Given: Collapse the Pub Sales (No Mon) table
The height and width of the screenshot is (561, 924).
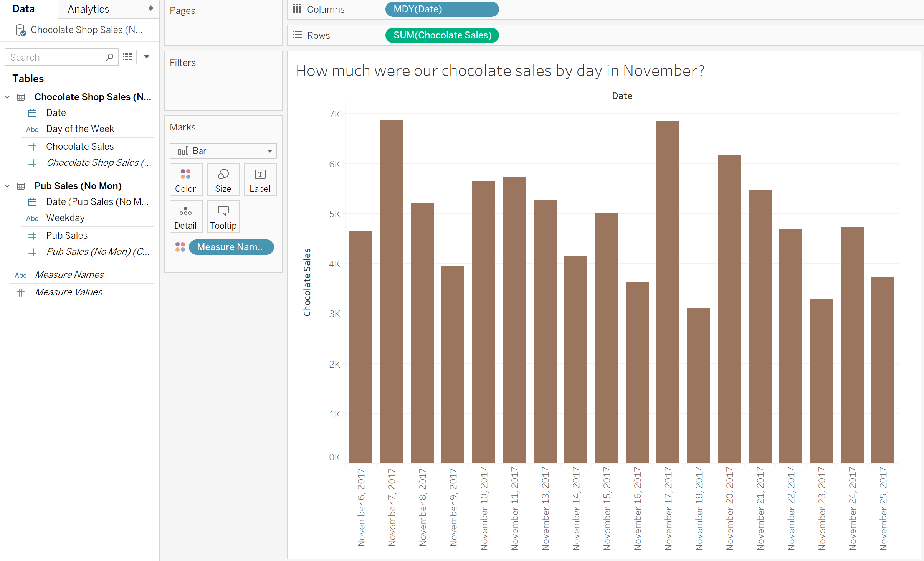Looking at the screenshot, I should pyautogui.click(x=7, y=186).
